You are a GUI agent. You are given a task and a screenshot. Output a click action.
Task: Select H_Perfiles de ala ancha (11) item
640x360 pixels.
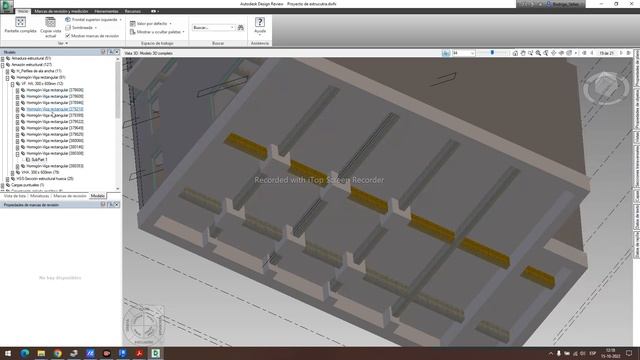click(x=39, y=71)
